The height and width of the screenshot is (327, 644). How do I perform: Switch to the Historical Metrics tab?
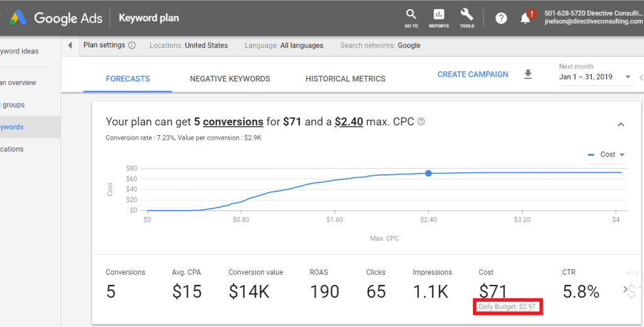click(345, 79)
